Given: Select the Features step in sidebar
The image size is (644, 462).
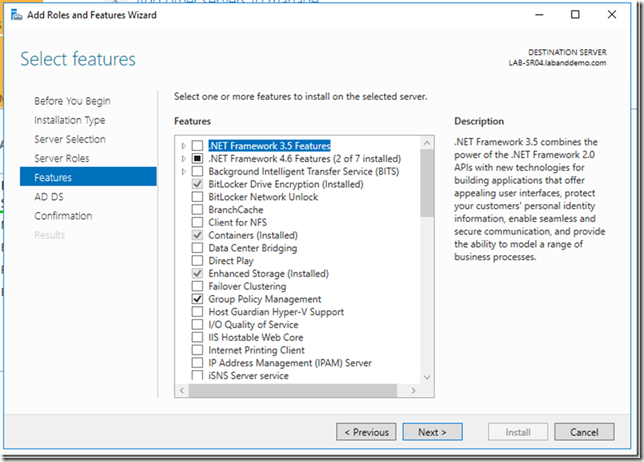Looking at the screenshot, I should point(88,177).
